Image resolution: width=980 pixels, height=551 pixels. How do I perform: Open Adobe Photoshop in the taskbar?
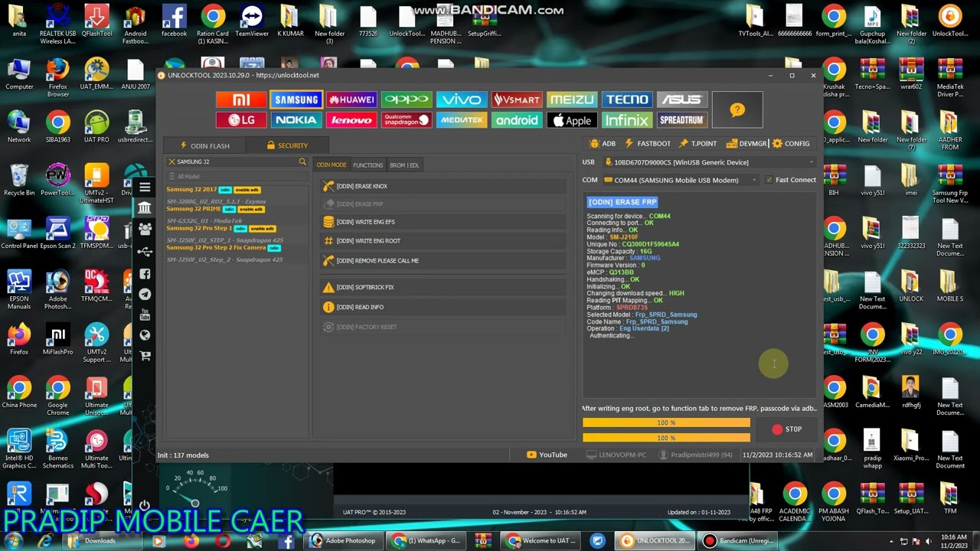point(343,541)
